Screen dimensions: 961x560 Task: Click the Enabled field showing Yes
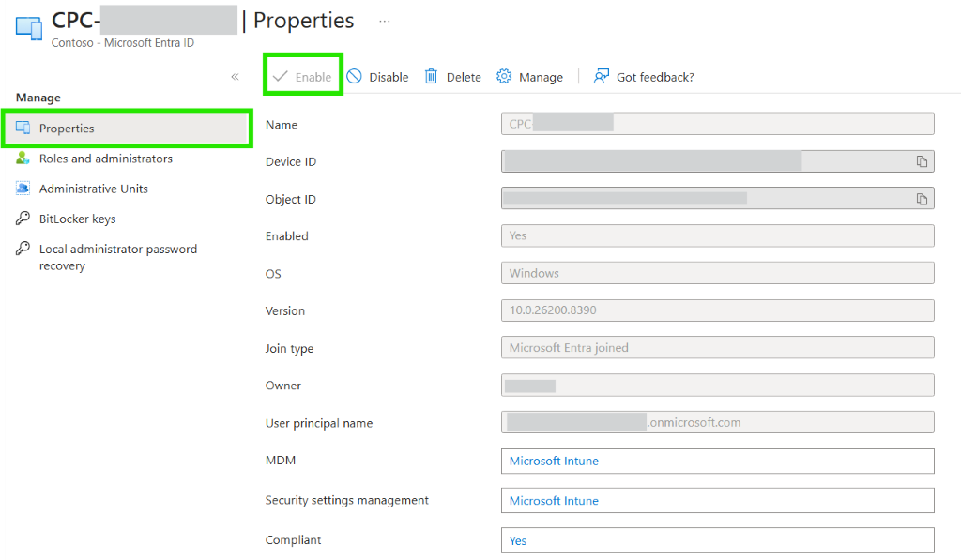(x=718, y=235)
